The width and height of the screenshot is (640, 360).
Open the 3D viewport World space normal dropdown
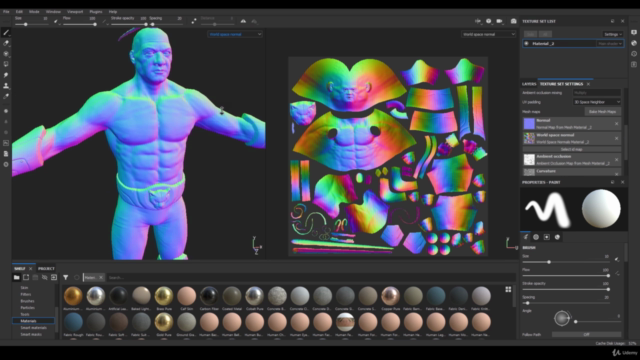click(235, 34)
